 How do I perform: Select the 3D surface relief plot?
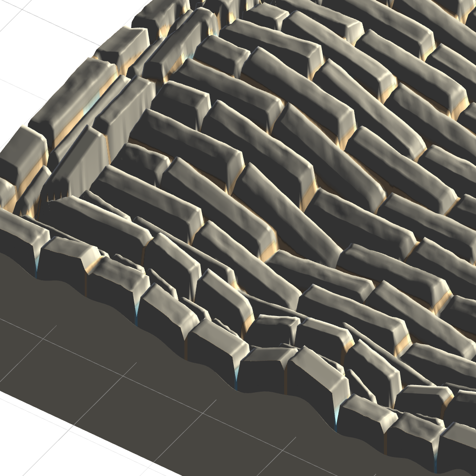(x=238, y=238)
